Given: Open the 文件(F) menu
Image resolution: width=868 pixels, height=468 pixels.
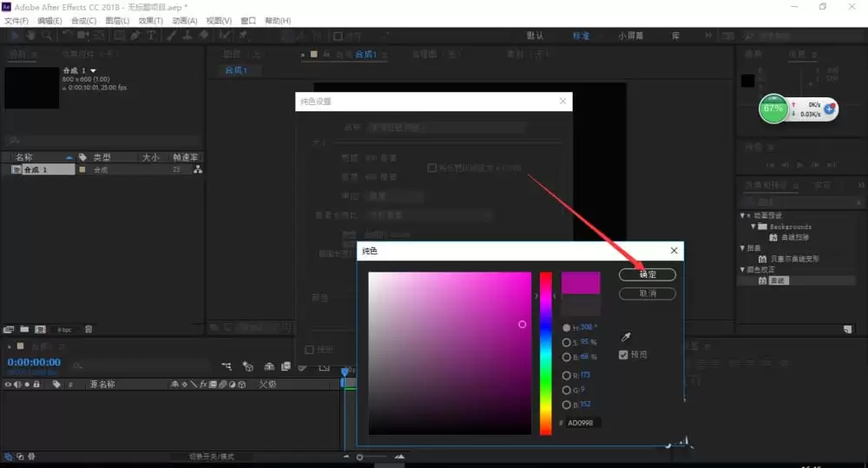Looking at the screenshot, I should point(16,21).
